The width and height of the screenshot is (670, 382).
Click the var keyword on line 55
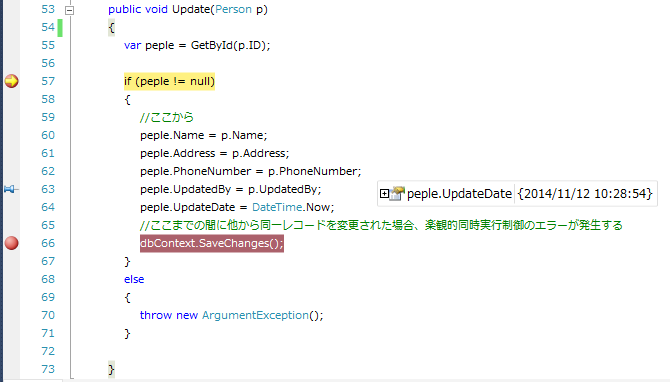[132, 45]
